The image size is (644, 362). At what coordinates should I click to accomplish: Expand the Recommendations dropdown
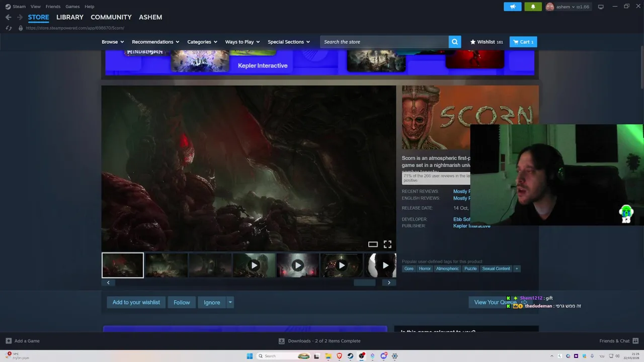[x=155, y=42]
